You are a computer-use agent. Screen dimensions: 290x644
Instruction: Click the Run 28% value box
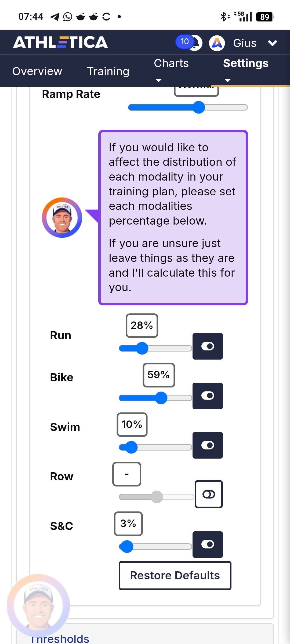142,325
